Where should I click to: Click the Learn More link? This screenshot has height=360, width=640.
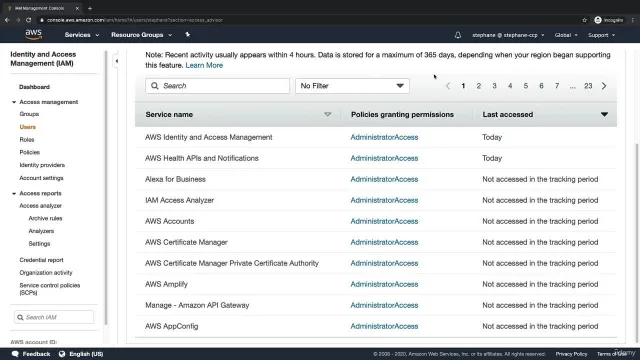tap(204, 65)
